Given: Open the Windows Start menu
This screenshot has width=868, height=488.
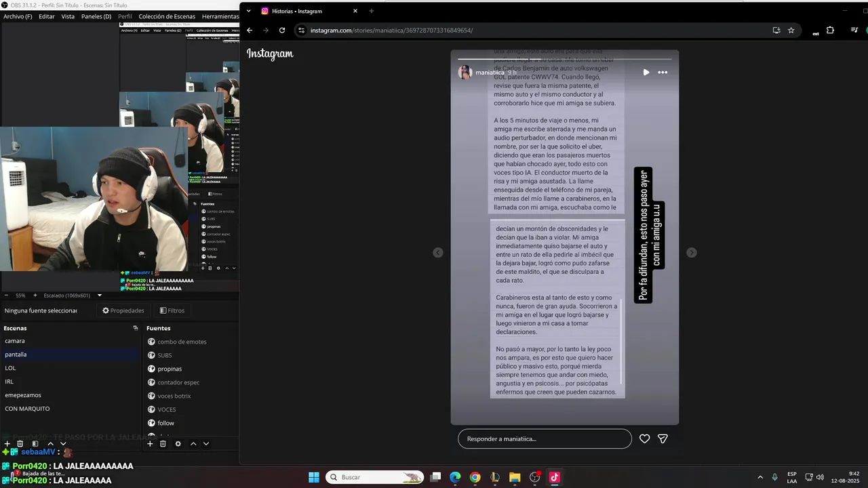Looking at the screenshot, I should pos(314,477).
